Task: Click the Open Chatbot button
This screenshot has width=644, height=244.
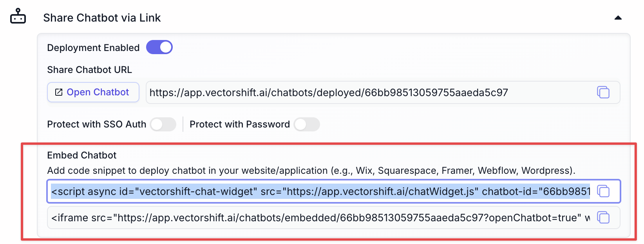Action: coord(93,92)
